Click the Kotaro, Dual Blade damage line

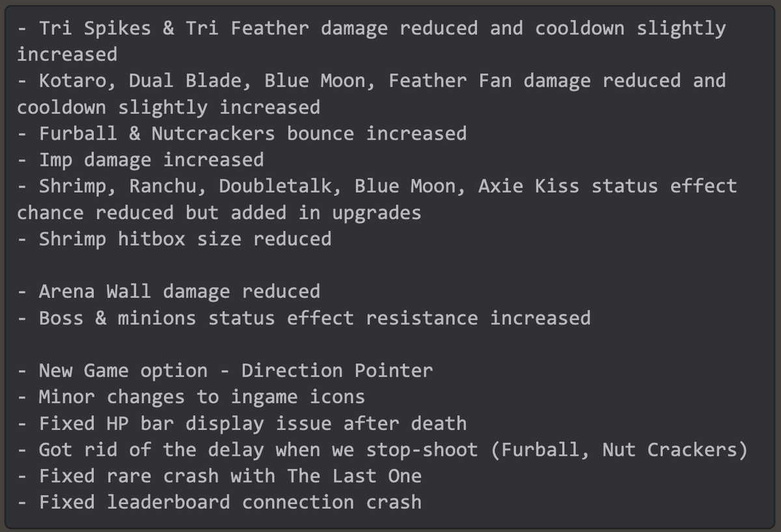371,94
